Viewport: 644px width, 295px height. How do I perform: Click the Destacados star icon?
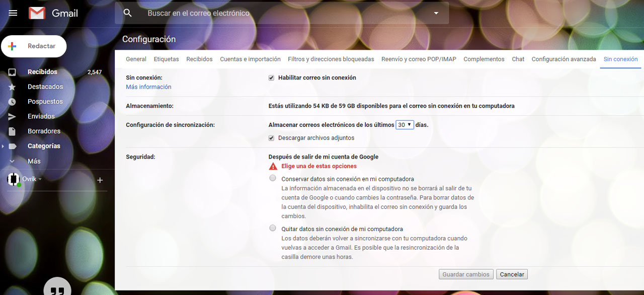pyautogui.click(x=12, y=87)
